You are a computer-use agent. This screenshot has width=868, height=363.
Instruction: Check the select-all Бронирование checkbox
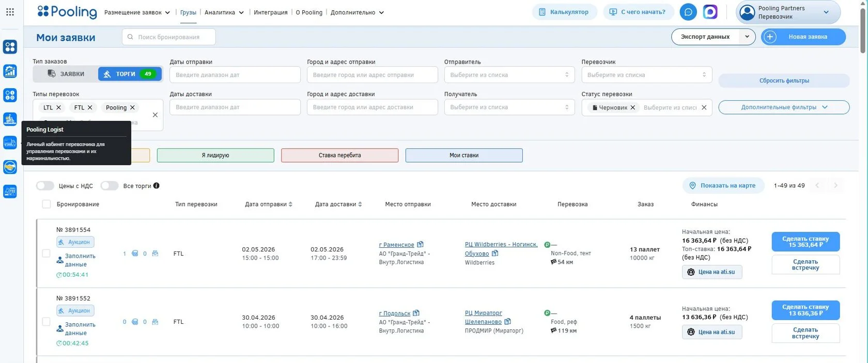46,204
